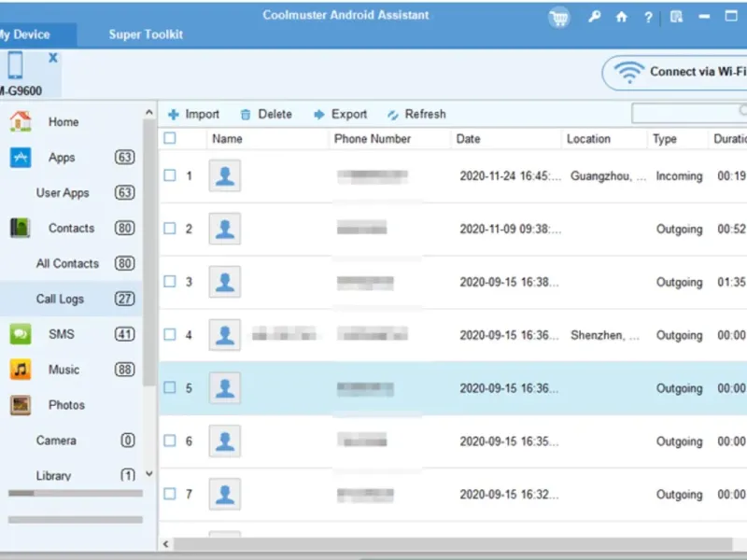
Task: Click the feedback icon in title bar
Action: point(676,17)
